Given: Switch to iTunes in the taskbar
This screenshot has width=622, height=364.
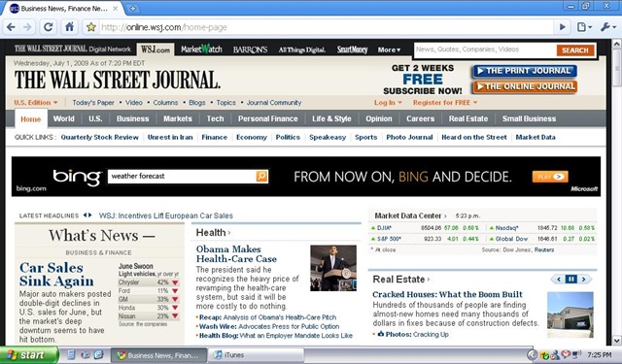Looking at the screenshot, I should point(256,355).
